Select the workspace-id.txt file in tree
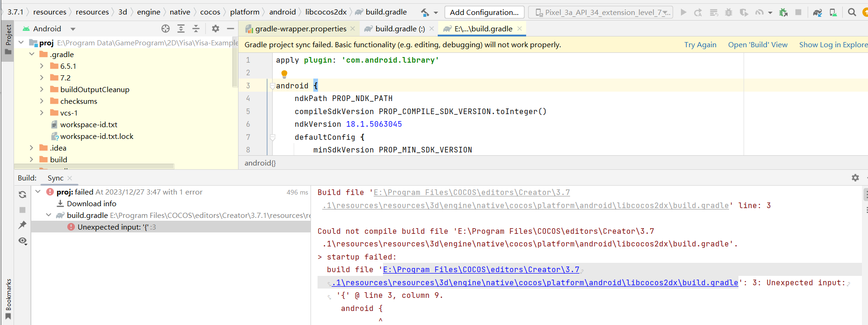868x325 pixels. (88, 125)
